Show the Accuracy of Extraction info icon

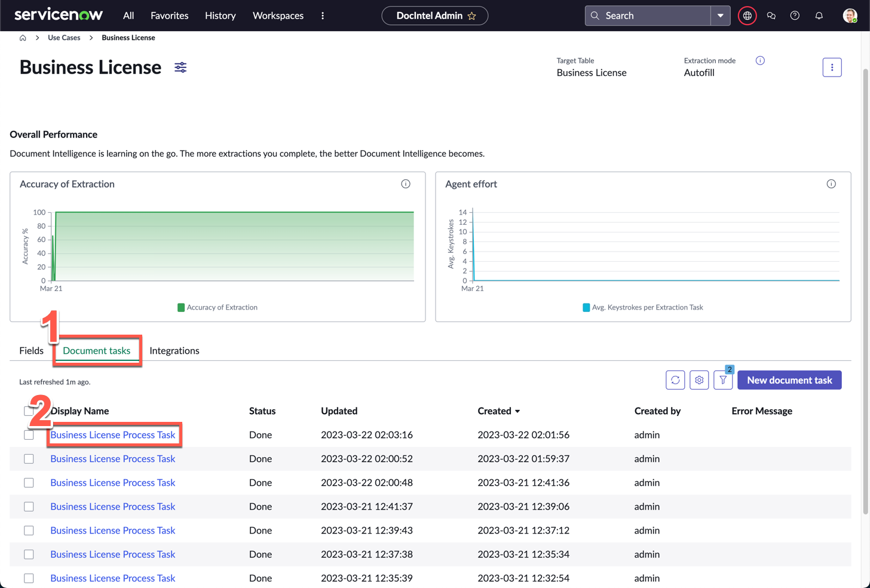pos(406,184)
